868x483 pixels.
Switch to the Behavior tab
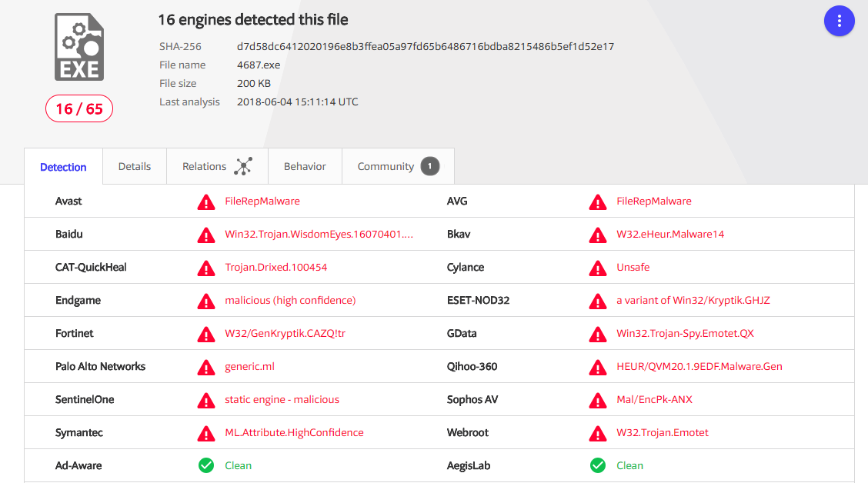click(305, 167)
